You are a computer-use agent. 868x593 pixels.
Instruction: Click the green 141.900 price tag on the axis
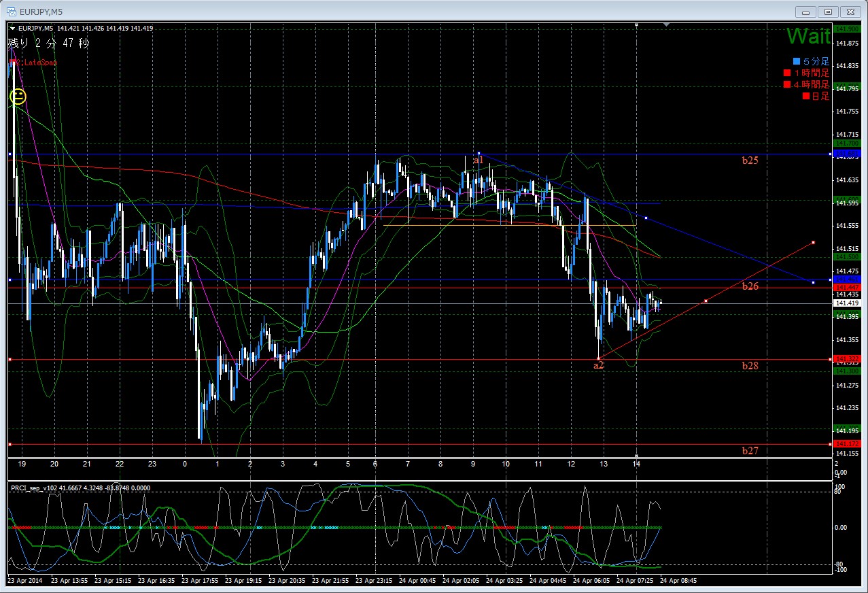click(x=847, y=29)
